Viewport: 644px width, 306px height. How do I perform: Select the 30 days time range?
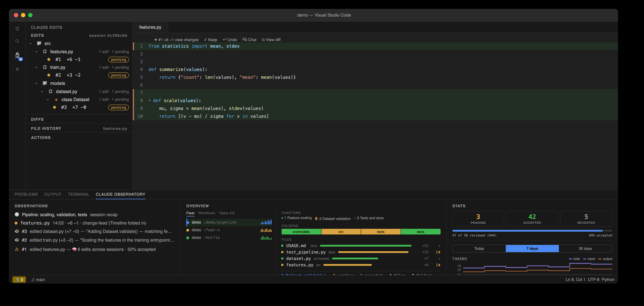[x=585, y=248]
